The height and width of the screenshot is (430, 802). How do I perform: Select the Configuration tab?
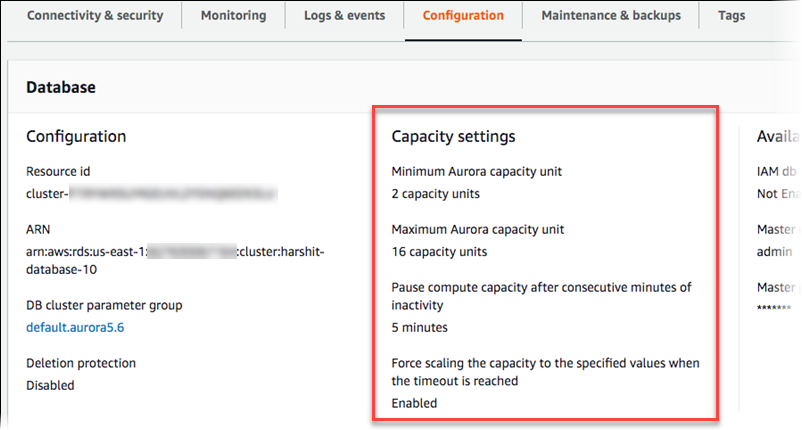point(463,16)
